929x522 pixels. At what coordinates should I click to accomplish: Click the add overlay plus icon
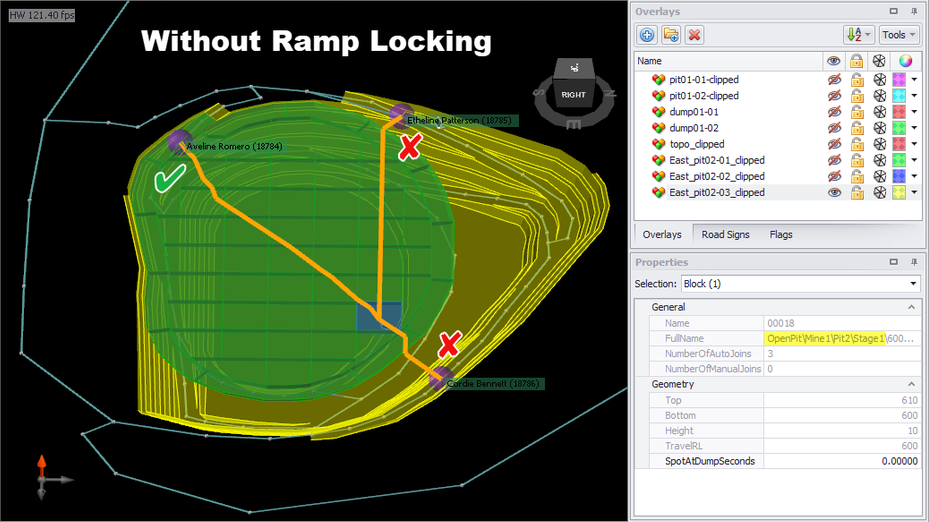coord(647,35)
